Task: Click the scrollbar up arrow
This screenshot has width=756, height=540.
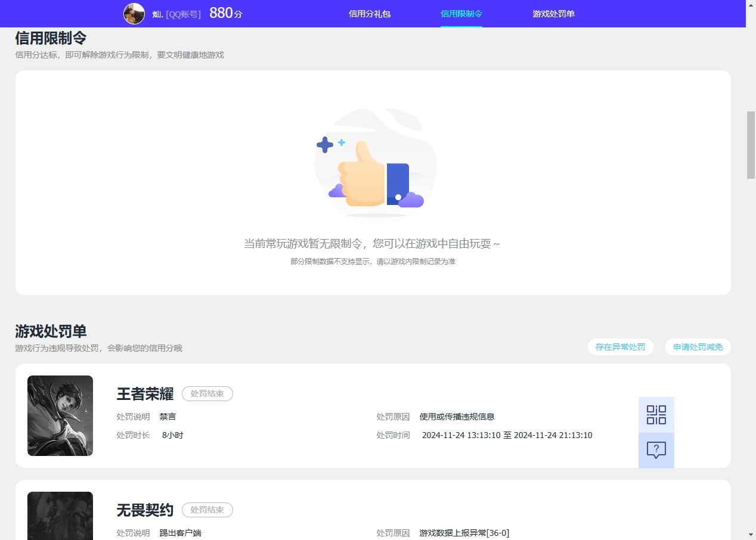Action: tap(751, 5)
